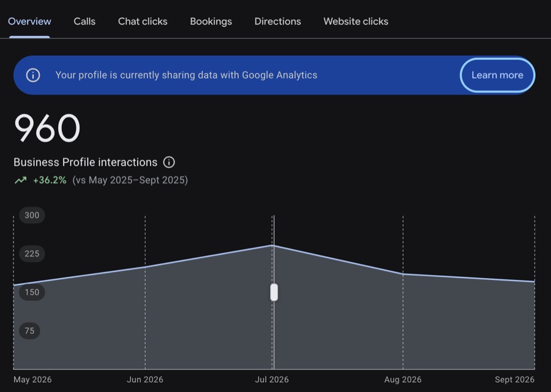The image size is (551, 392).
Task: Go to the Directions tab
Action: [x=277, y=21]
